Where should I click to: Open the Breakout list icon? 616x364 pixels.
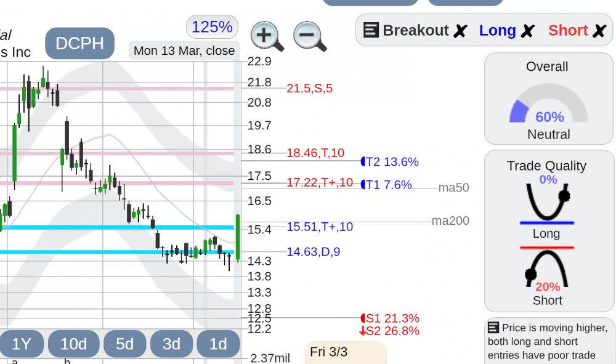tap(370, 30)
